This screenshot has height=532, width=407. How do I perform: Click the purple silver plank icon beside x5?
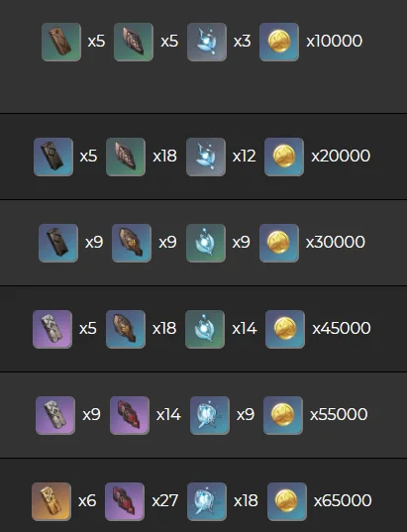[x=52, y=329]
